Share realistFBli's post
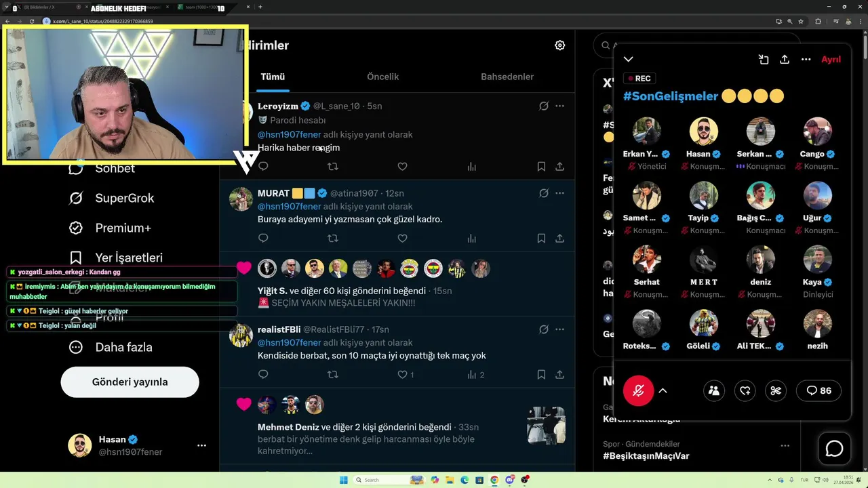 [559, 374]
